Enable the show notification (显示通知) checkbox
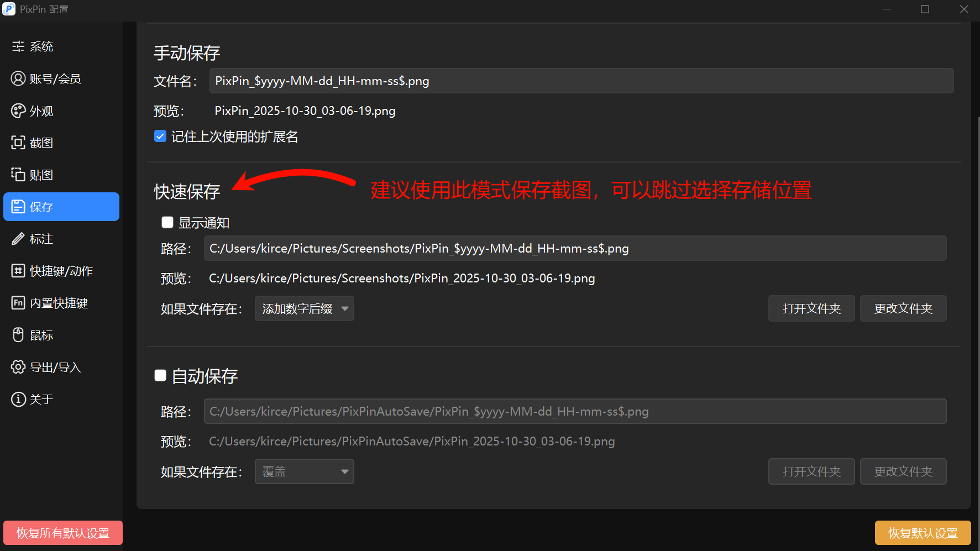 167,222
